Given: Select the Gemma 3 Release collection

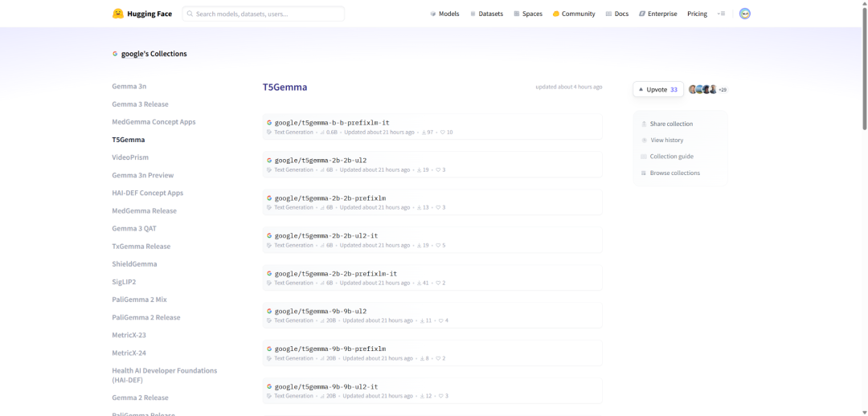Looking at the screenshot, I should point(140,104).
